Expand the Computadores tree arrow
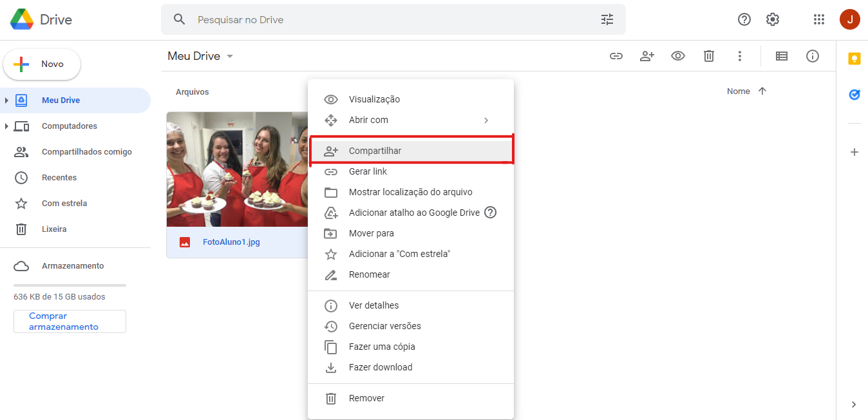The width and height of the screenshot is (868, 420). 6,126
